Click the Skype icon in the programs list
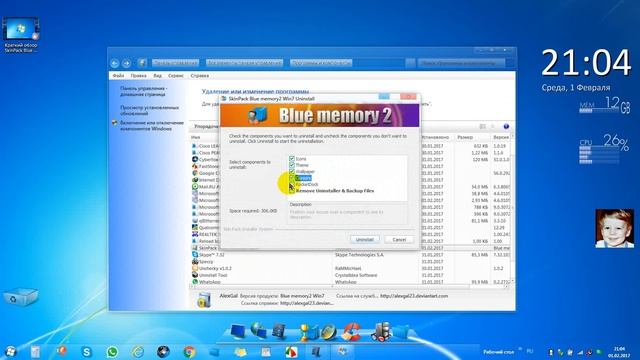This screenshot has height=360, width=640. [x=195, y=255]
